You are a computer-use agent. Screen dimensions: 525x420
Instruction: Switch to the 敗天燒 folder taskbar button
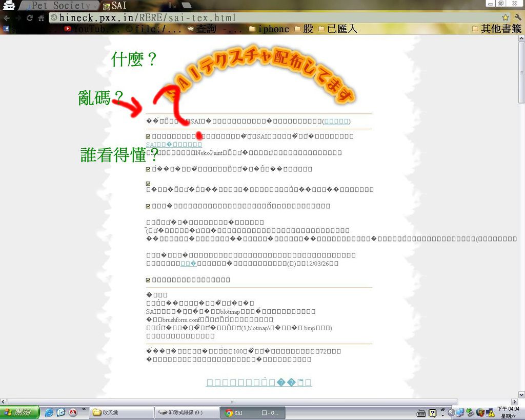pos(121,413)
